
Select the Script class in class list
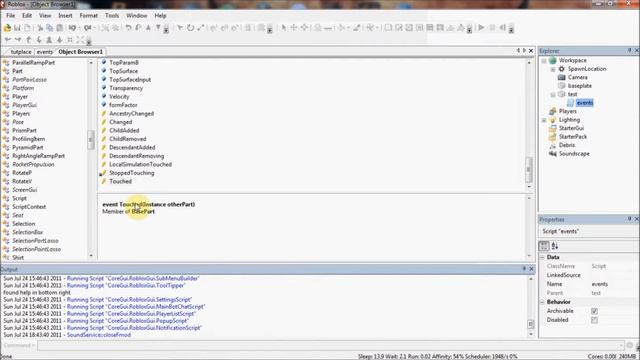tap(19, 198)
